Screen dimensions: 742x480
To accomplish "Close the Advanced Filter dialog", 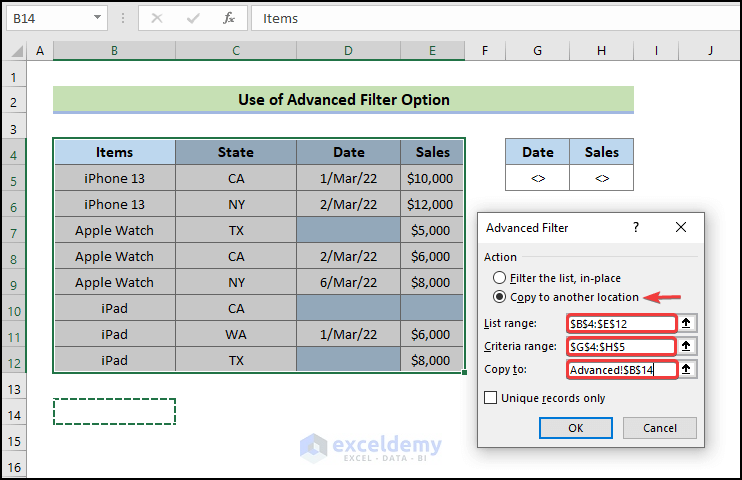I will click(681, 227).
